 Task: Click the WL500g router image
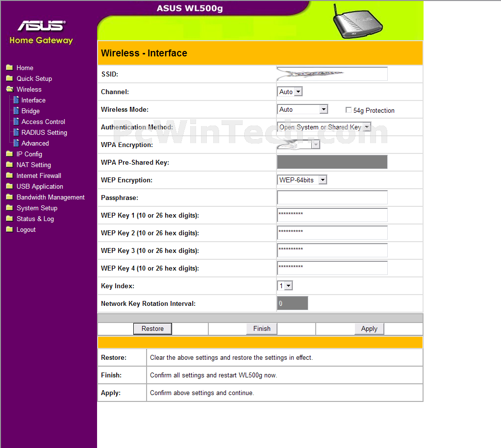(357, 22)
